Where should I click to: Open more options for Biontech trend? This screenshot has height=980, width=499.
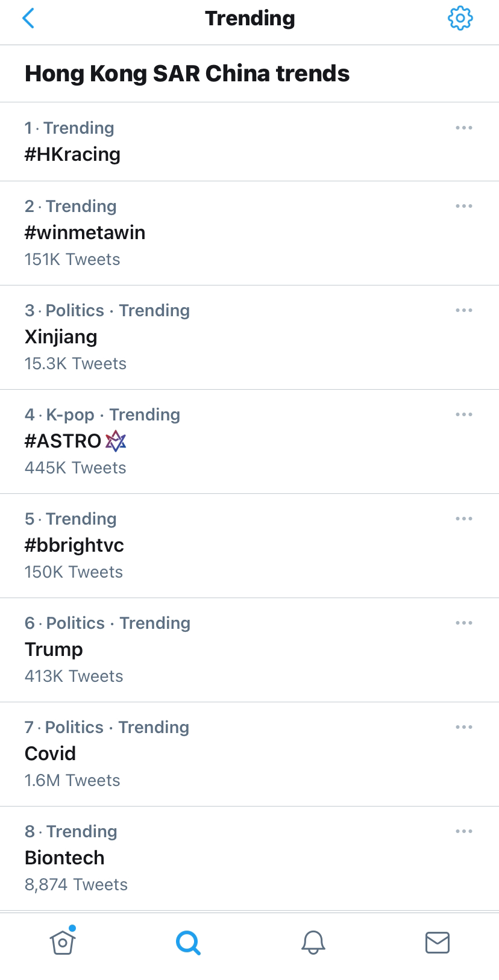[464, 831]
